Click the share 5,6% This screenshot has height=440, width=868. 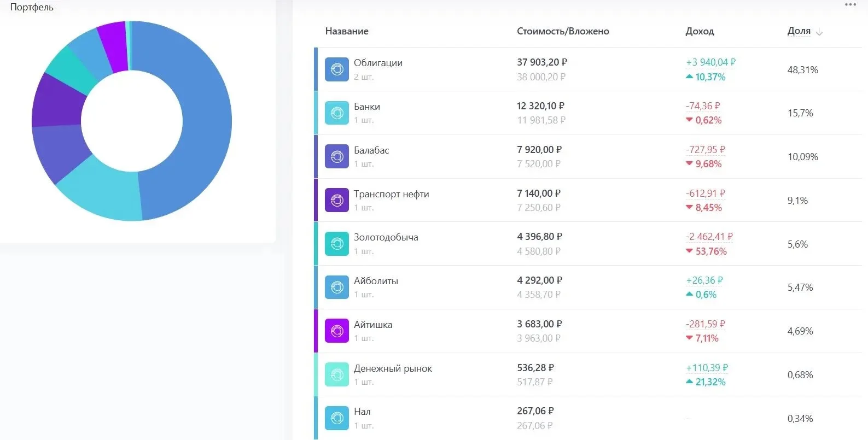point(797,244)
